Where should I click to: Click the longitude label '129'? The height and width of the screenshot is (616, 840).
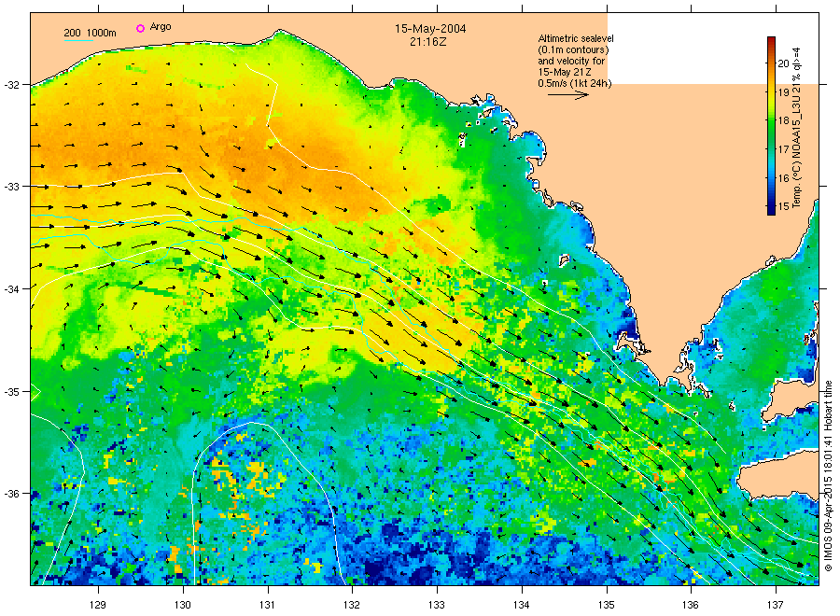coord(98,605)
